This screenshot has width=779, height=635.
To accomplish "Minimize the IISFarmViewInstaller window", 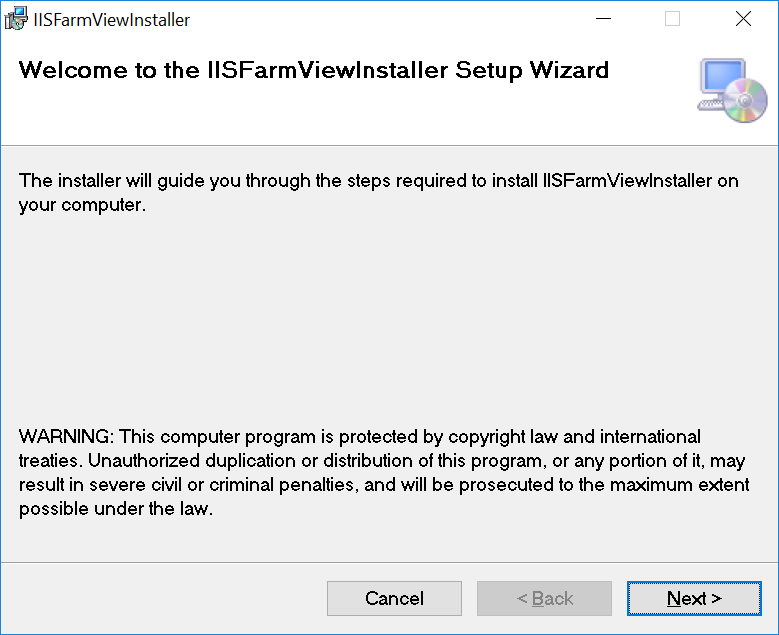I will [x=603, y=19].
